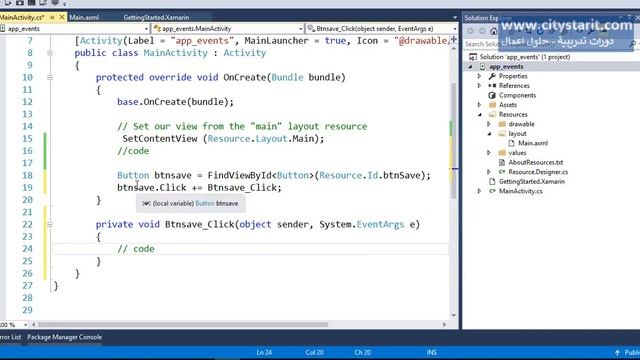
Task: Click 'Btnsave_Click;' on line 19
Action: 244,188
